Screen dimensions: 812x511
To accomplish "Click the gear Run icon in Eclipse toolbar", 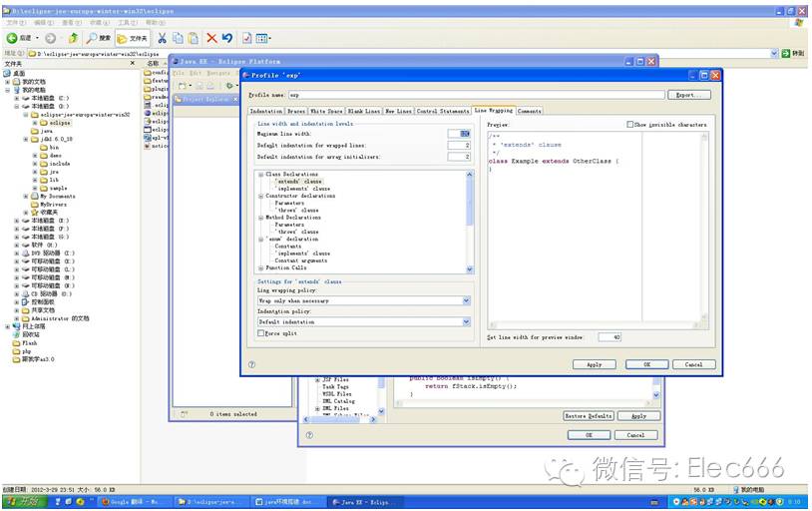I will click(229, 86).
